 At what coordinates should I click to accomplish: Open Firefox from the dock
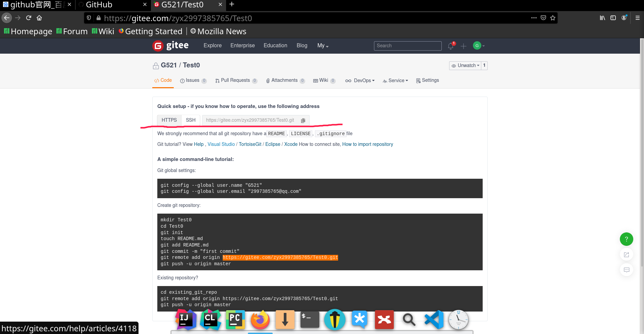coord(260,320)
